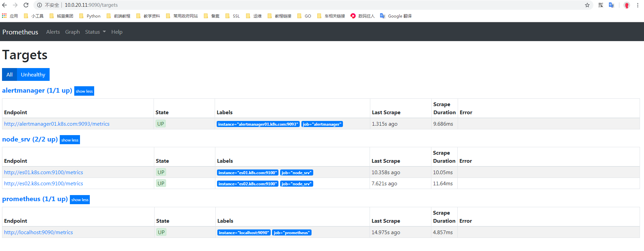Click the job="prometheus" label badge
Viewport: 644px width, 251px height.
coord(292,233)
